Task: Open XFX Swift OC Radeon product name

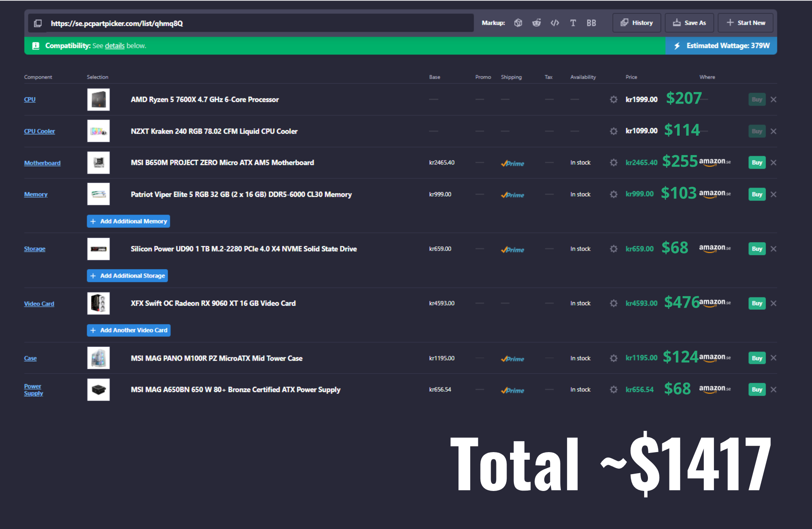Action: 213,303
